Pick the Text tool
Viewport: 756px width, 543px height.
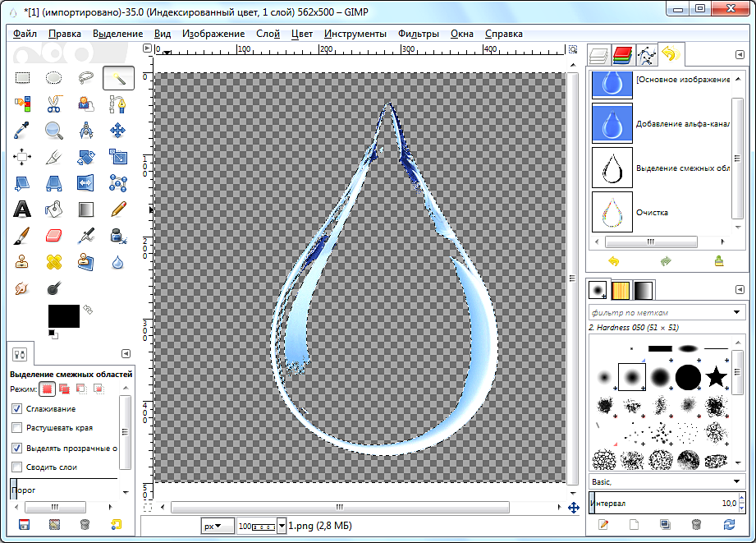22,209
